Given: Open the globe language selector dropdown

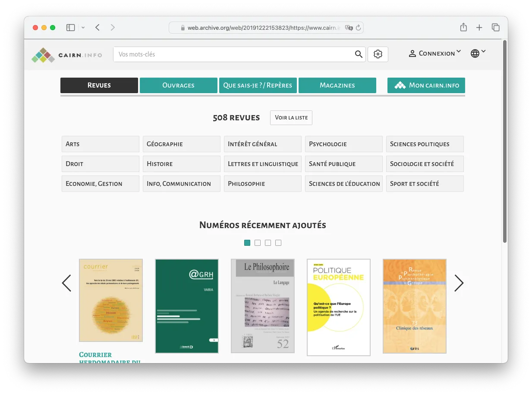Looking at the screenshot, I should (478, 53).
